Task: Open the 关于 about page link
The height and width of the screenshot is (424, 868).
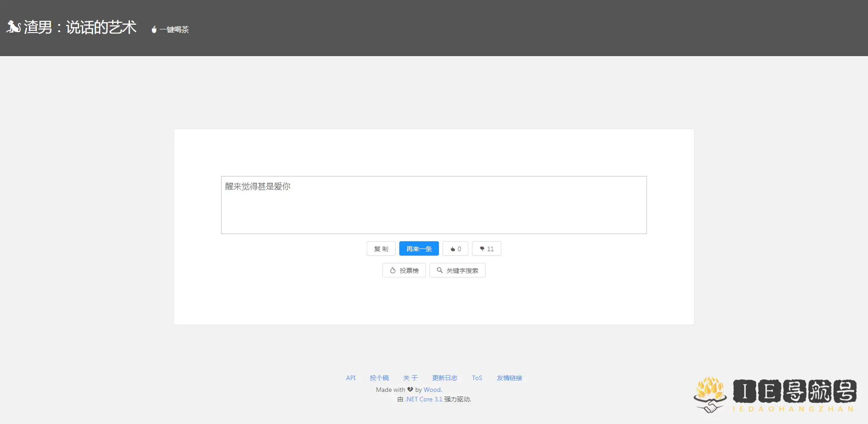Action: 410,378
